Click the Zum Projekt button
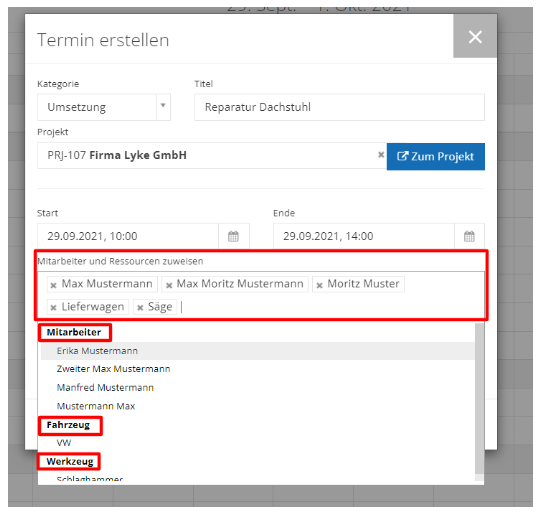This screenshot has width=541, height=515. (x=435, y=156)
